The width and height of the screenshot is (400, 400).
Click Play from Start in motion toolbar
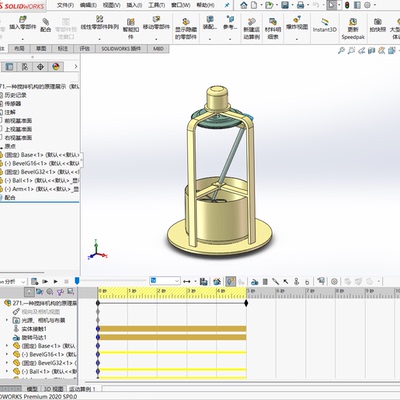click(45, 282)
